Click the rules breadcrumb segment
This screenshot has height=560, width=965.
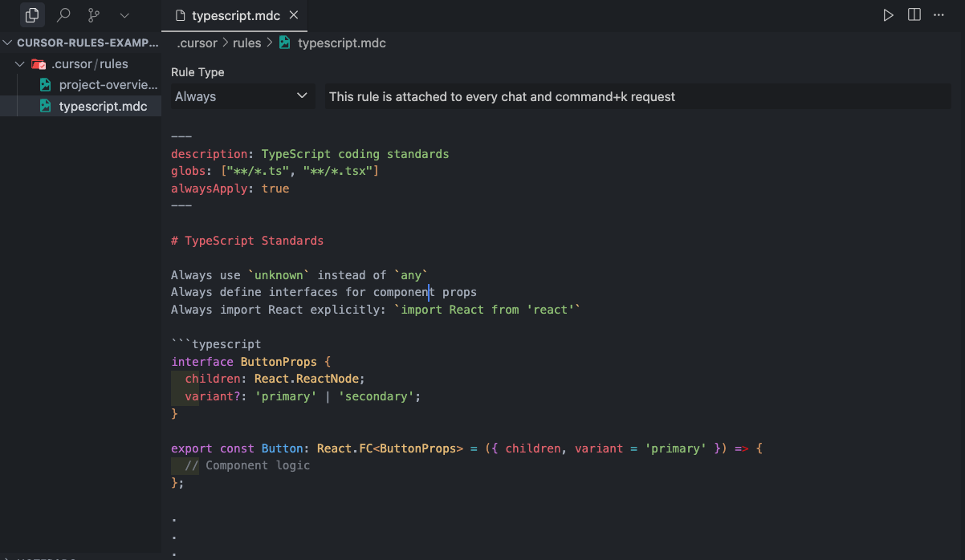tap(246, 43)
